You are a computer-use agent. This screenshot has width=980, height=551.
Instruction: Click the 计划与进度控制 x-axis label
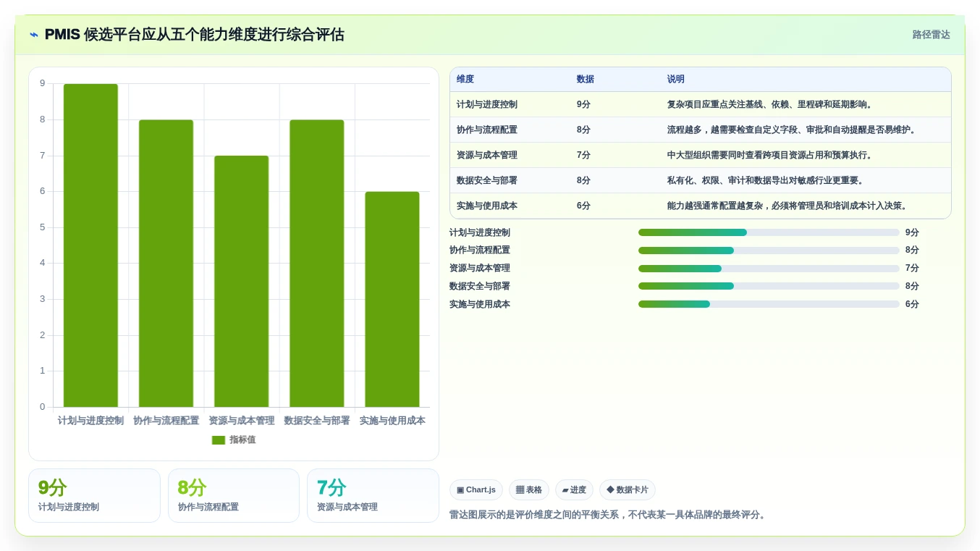pos(90,421)
